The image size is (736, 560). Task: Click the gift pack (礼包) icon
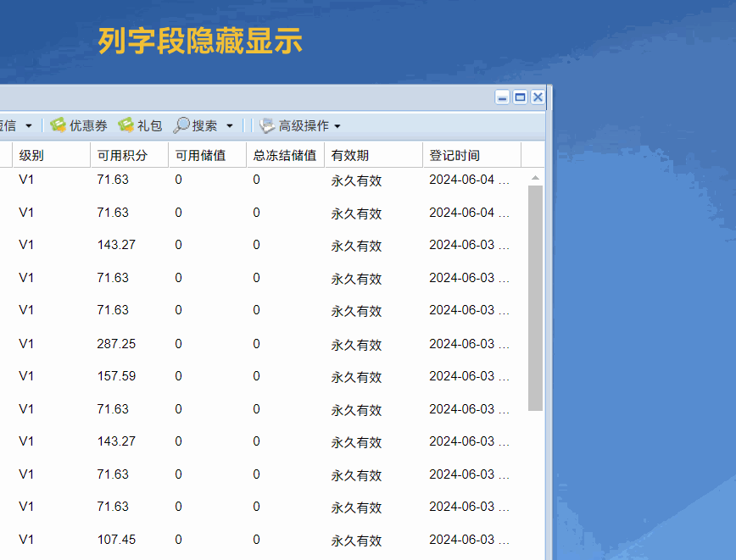(125, 125)
